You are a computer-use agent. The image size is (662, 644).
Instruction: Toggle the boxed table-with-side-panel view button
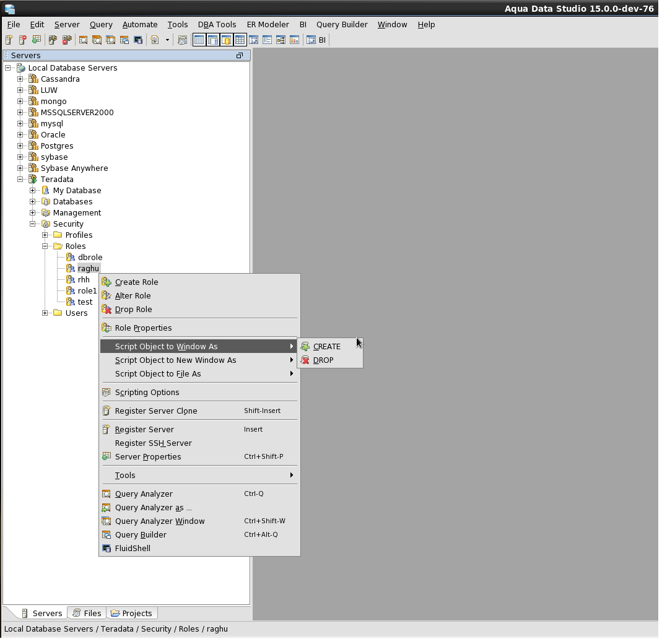click(213, 40)
